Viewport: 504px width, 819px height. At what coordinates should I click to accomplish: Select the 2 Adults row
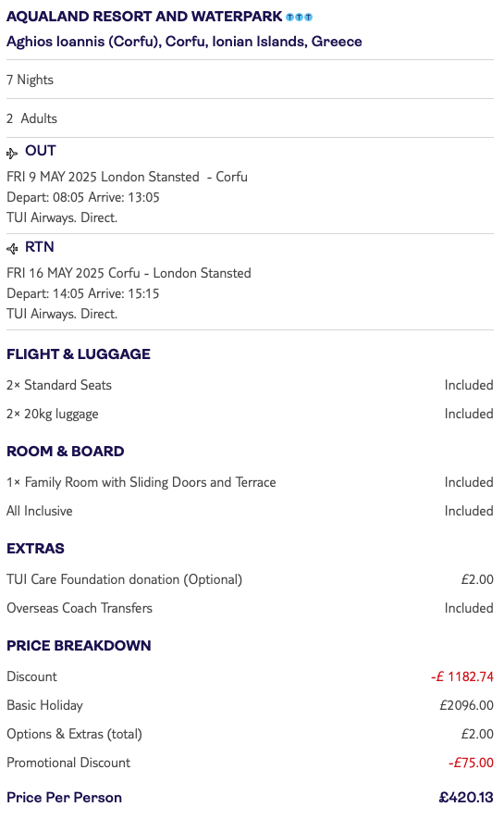click(250, 118)
